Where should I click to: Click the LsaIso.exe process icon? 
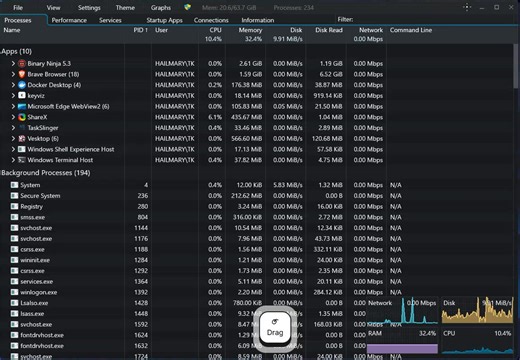click(x=14, y=303)
